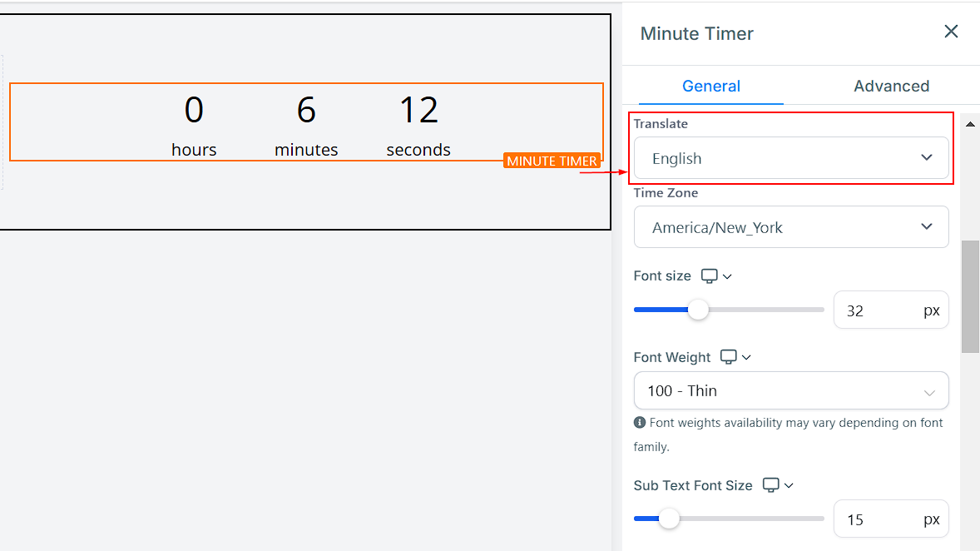Click the font weights info icon
The height and width of the screenshot is (551, 980).
coord(640,423)
